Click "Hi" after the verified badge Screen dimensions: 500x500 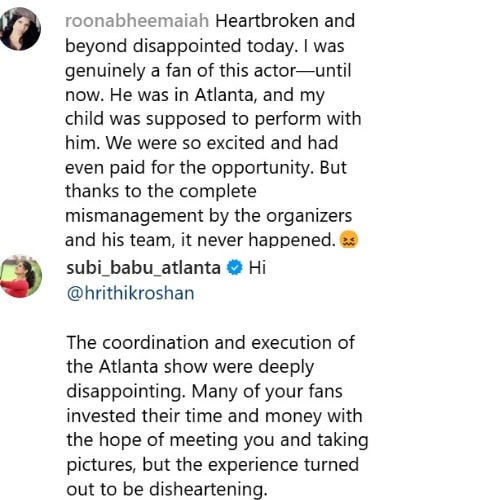pos(257,268)
